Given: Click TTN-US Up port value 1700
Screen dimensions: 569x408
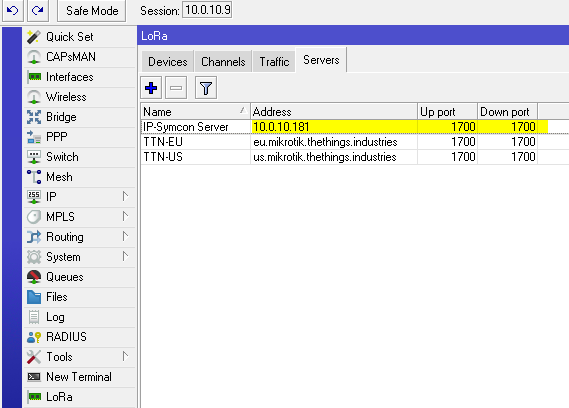Looking at the screenshot, I should [x=463, y=157].
